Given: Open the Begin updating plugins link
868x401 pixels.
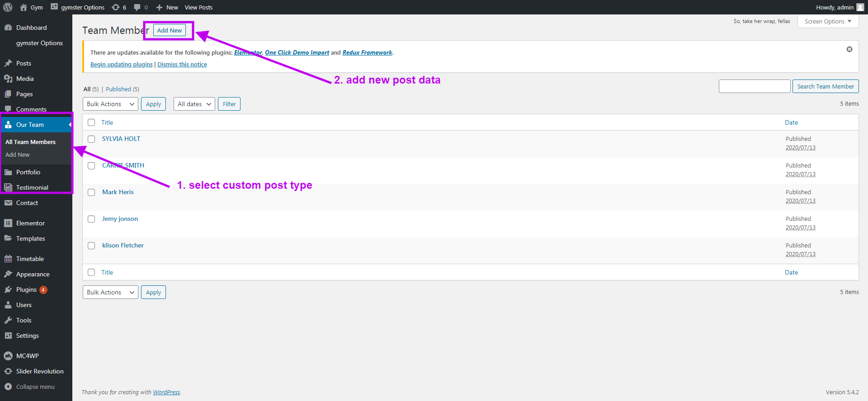Looking at the screenshot, I should (121, 64).
